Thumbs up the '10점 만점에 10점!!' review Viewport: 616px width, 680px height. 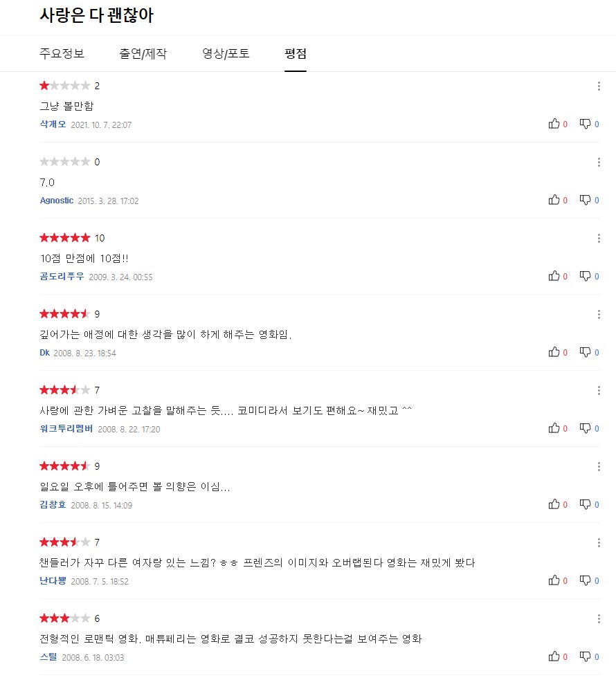point(554,276)
